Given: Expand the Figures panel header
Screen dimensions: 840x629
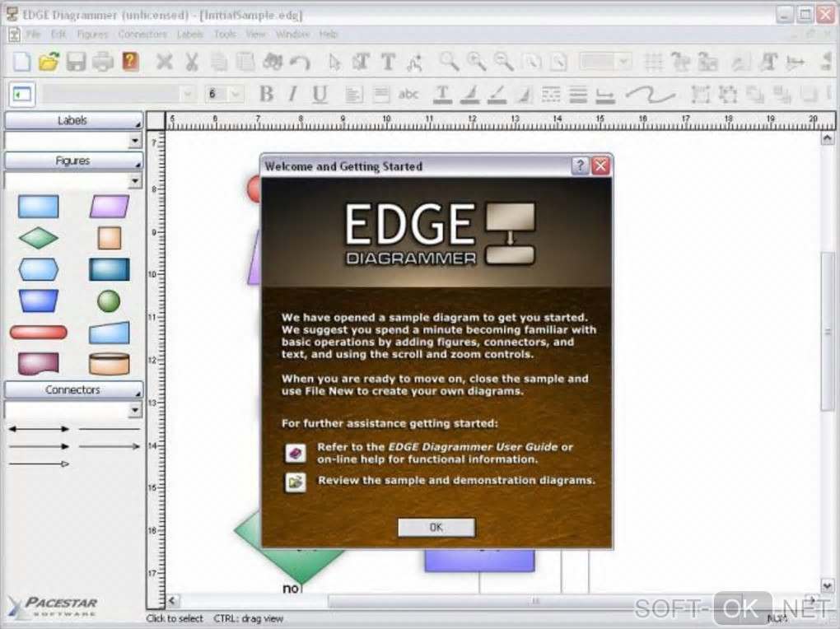Looking at the screenshot, I should 73,161.
